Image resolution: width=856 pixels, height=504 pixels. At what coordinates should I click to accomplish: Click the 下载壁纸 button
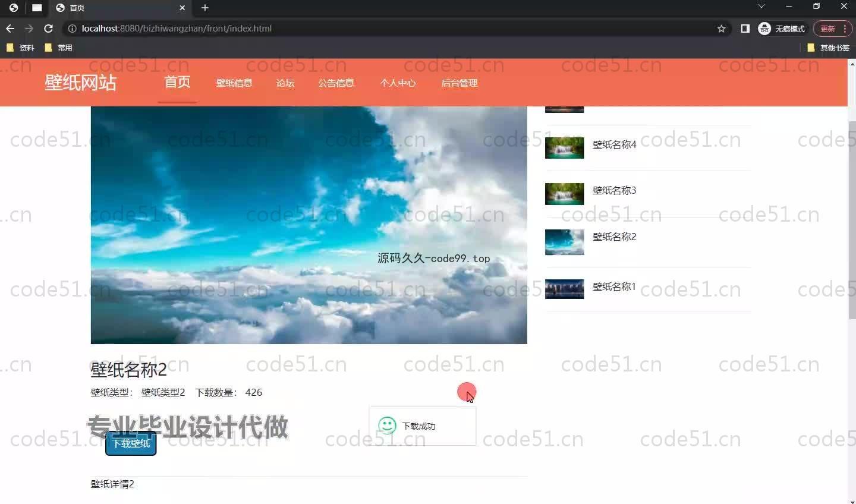pos(131,444)
